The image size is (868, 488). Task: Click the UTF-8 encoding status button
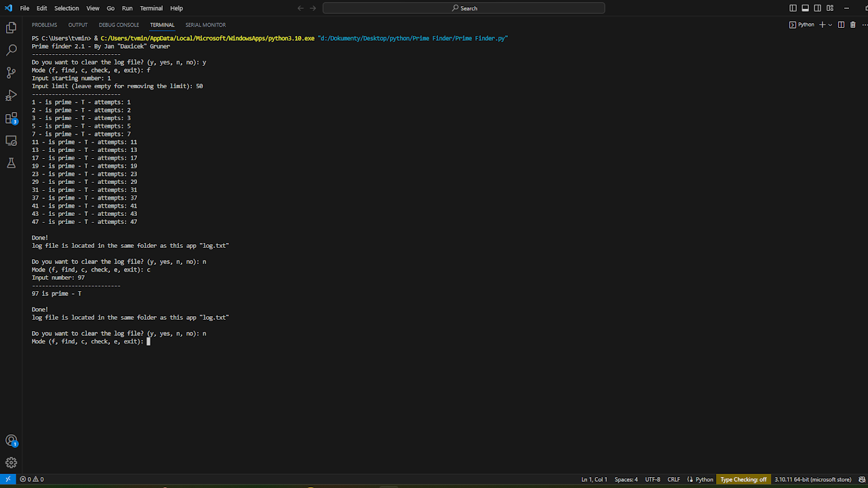[652, 479]
